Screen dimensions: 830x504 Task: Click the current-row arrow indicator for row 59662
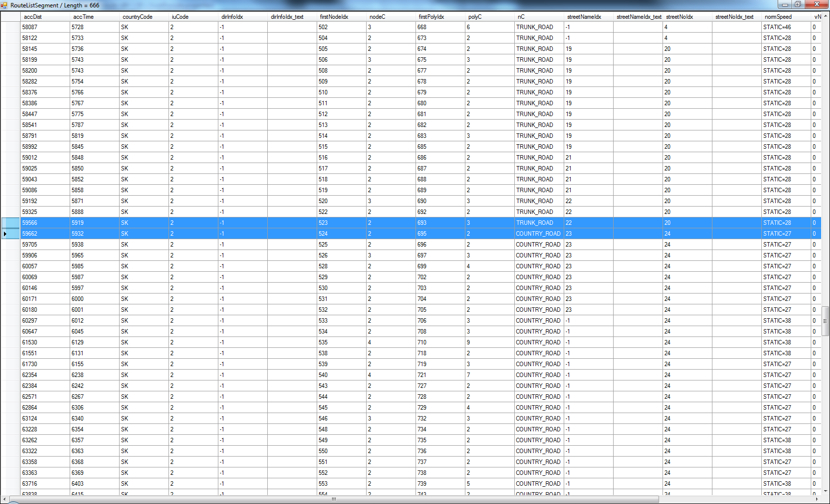[x=5, y=234]
